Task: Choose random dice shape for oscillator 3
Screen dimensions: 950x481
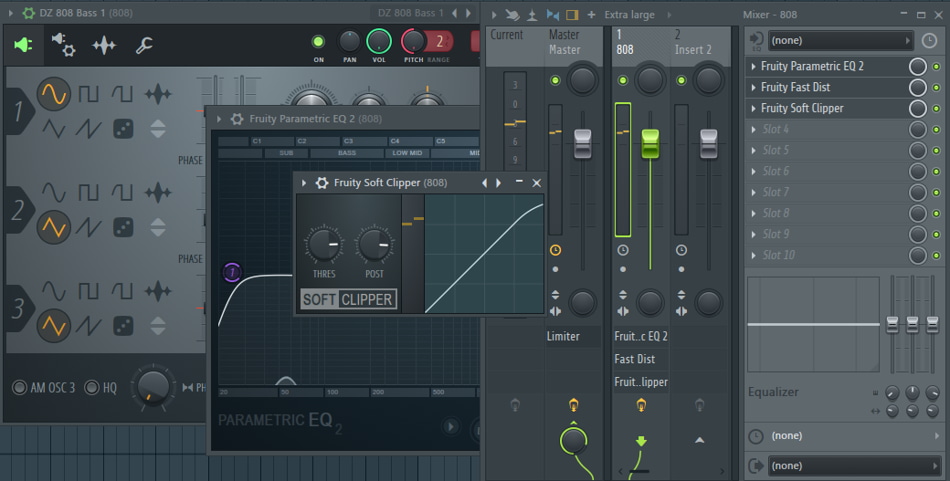Action: tap(123, 326)
